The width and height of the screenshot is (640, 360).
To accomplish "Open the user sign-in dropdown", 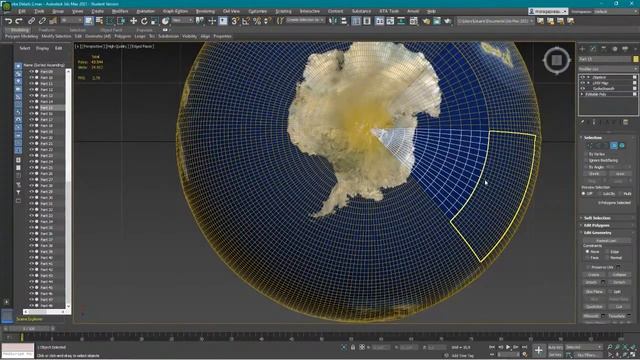I will (x=548, y=11).
